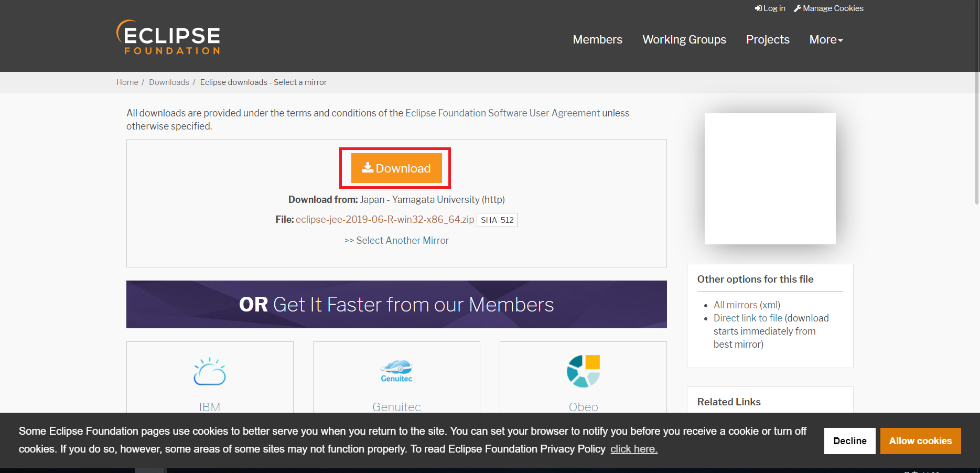Open All mirrors xml link
This screenshot has height=473, width=980.
pos(735,305)
